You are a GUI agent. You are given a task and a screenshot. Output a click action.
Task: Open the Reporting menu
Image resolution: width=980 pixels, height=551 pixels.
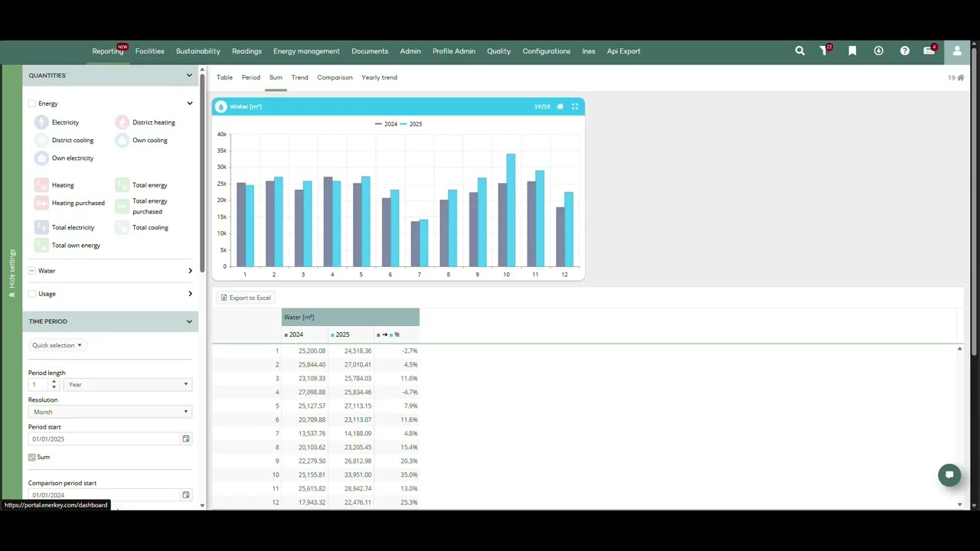click(x=108, y=51)
